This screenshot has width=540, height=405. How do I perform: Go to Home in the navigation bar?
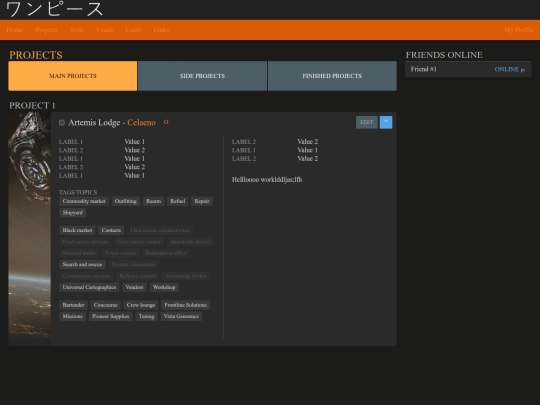click(x=14, y=30)
